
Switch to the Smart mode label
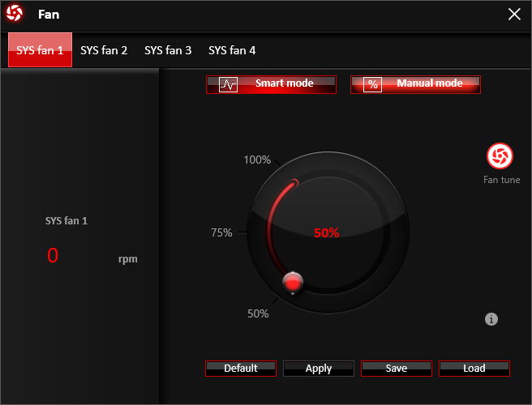284,83
